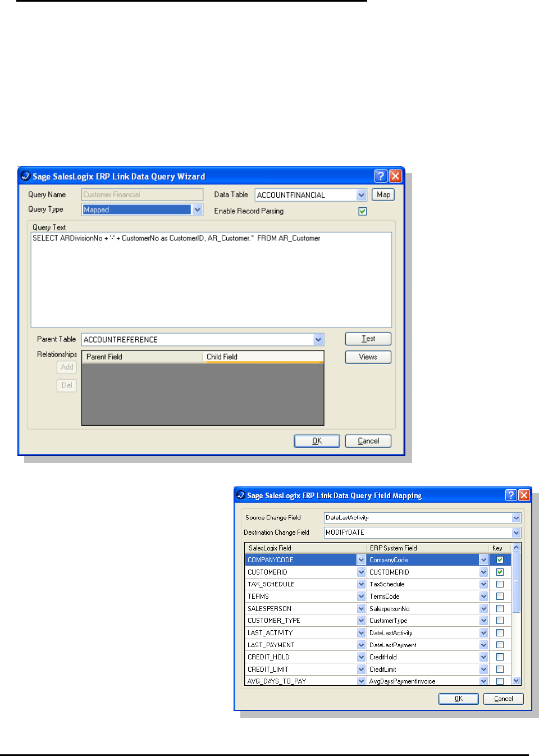
Task: Open Destination Change Field dropdown
Action: 516,532
